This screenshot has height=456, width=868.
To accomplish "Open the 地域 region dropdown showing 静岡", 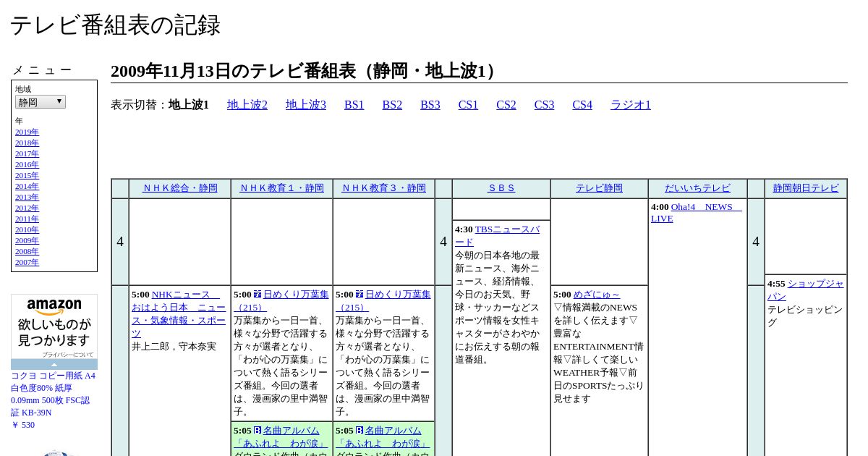I will [x=41, y=102].
